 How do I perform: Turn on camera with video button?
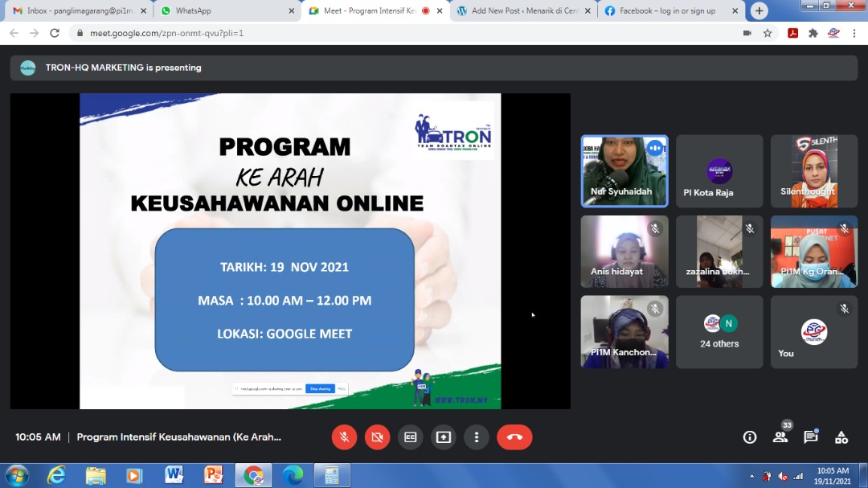pyautogui.click(x=376, y=437)
